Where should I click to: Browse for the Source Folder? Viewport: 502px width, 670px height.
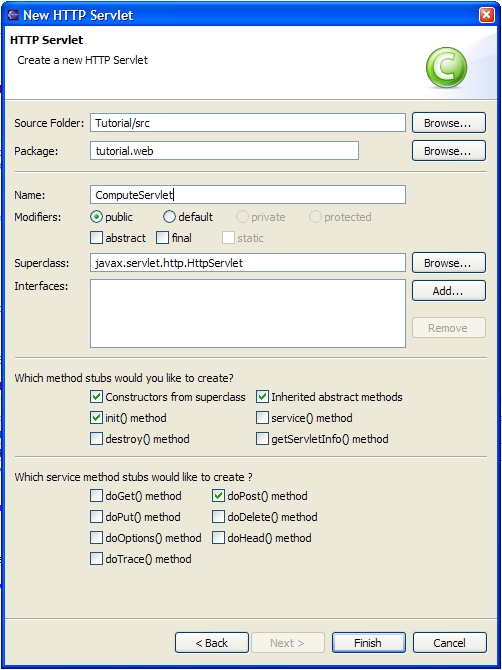(x=449, y=123)
